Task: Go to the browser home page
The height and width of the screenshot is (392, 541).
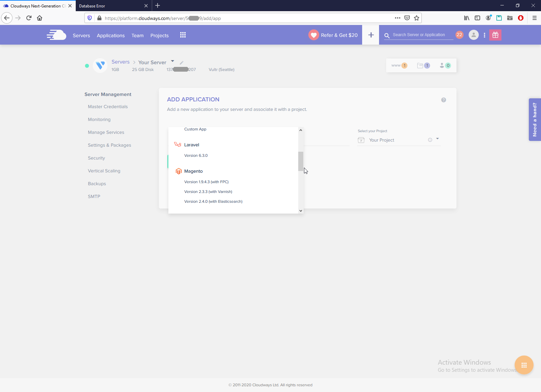Action: (40, 18)
